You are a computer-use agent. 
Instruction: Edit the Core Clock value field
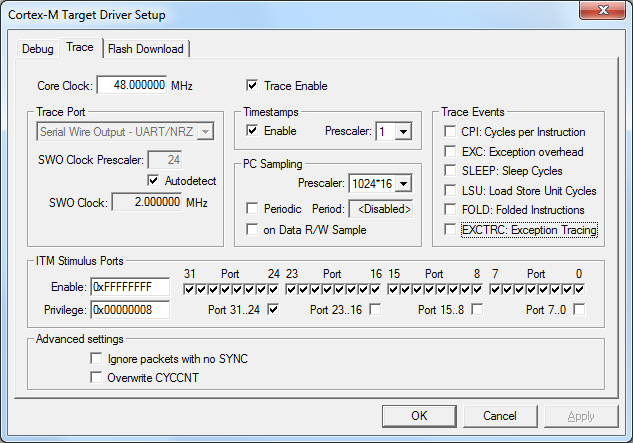[x=132, y=85]
